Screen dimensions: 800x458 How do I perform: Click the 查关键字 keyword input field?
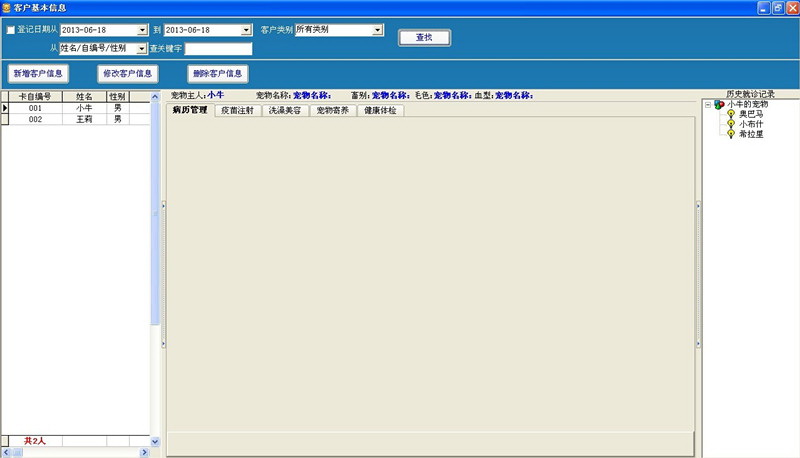218,48
